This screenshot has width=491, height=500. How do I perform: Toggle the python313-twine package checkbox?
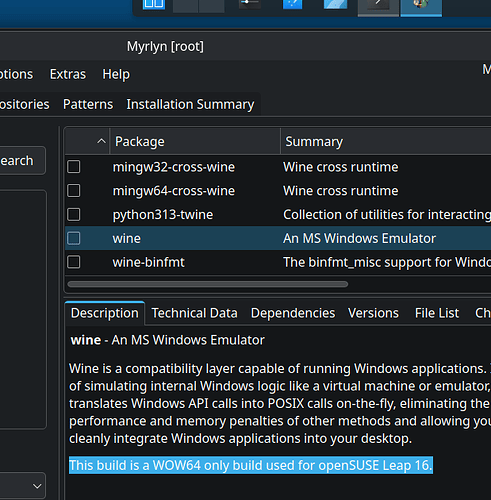click(x=74, y=214)
